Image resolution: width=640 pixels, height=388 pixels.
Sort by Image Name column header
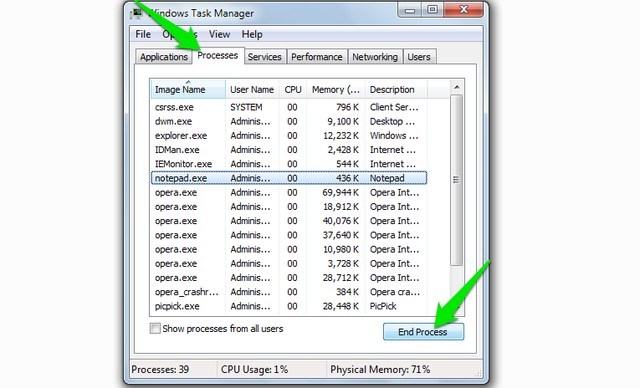point(188,89)
